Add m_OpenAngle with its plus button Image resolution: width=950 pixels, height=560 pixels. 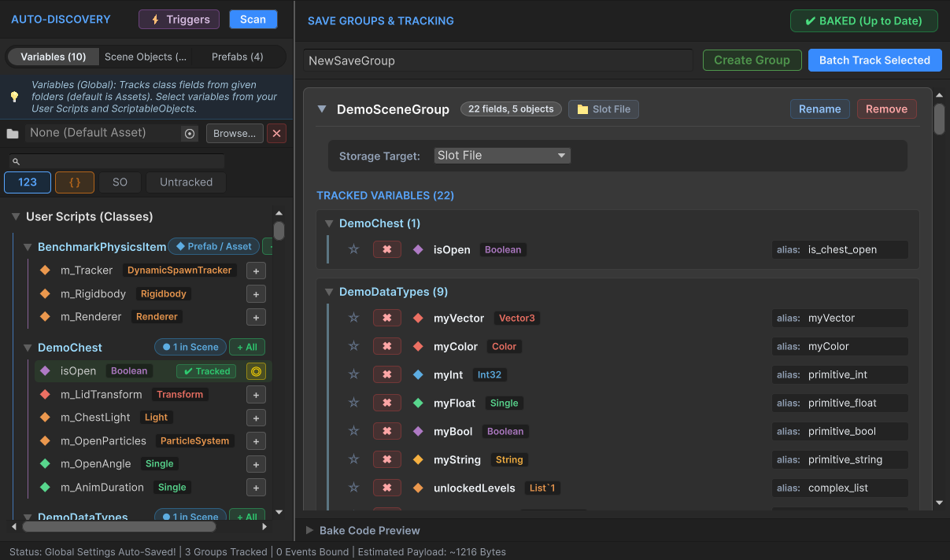[256, 464]
